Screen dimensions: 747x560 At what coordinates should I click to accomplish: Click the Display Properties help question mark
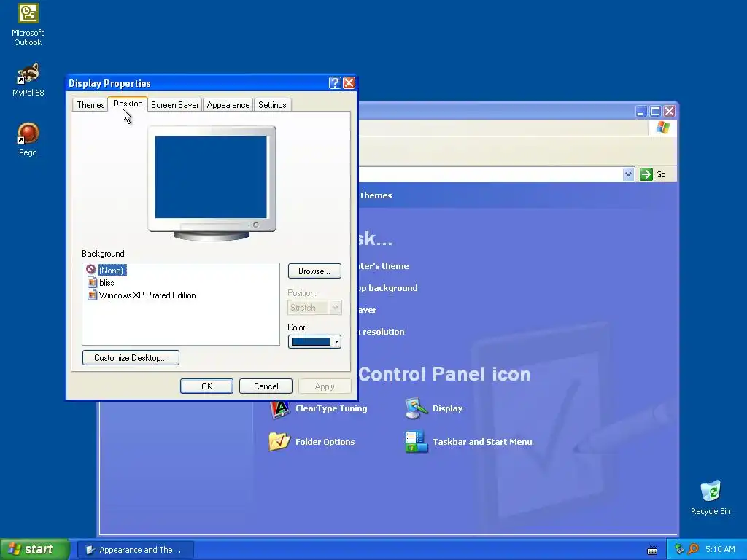coord(335,83)
